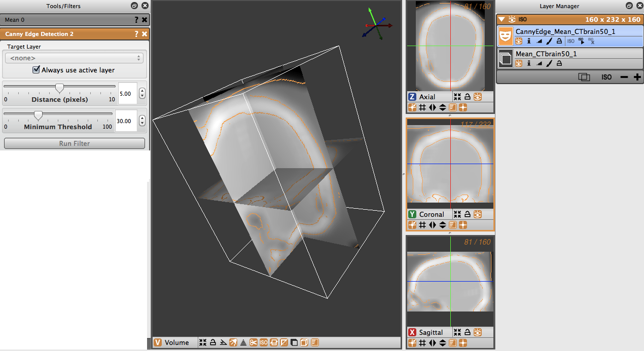Run the Canny Edge filter
Image resolution: width=644 pixels, height=351 pixels.
[75, 143]
